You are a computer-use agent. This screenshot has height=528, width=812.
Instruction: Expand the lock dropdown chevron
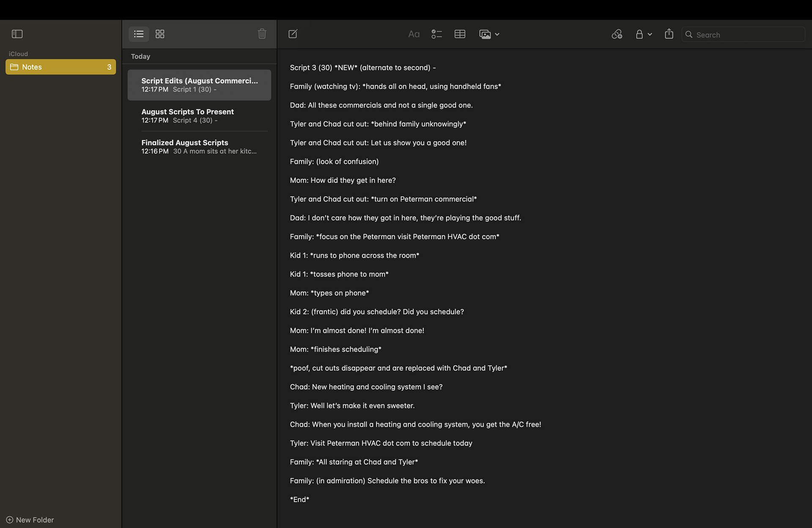tap(650, 34)
